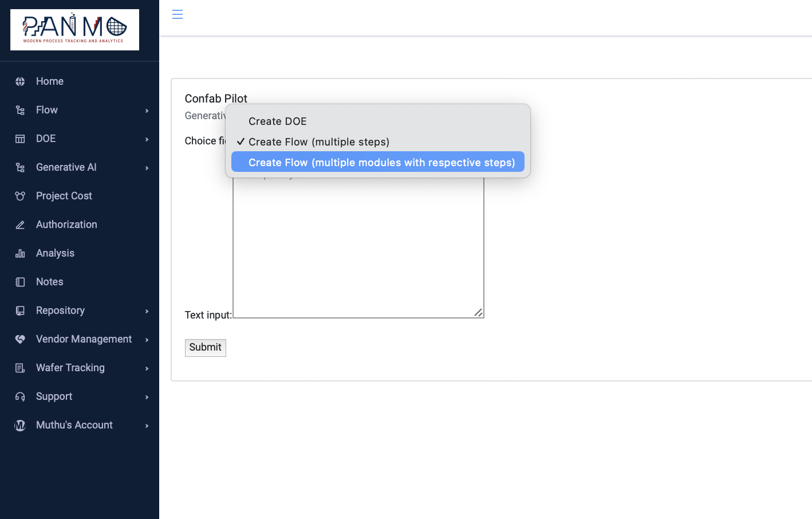Image resolution: width=812 pixels, height=519 pixels.
Task: Click the Confab Pilot heading
Action: click(x=216, y=99)
